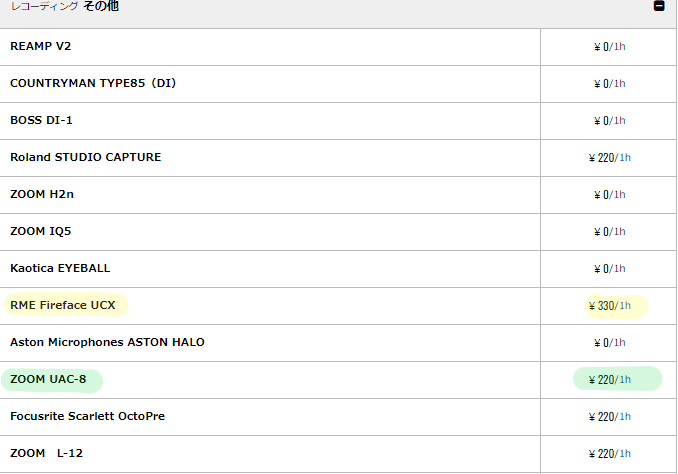This screenshot has width=678, height=474.
Task: Click the green-highlighted ZOOM UAC-8 name
Action: tap(48, 379)
